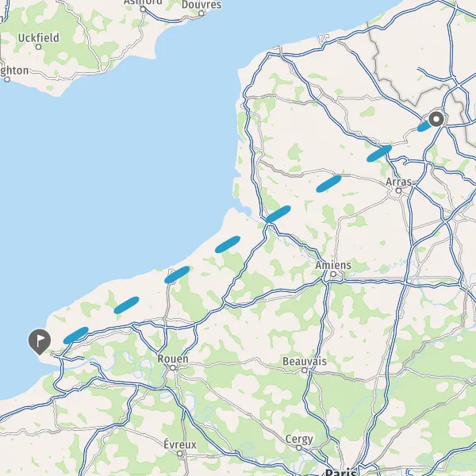Click route dash segment nearest the flag
The image size is (476, 476).
coord(76,336)
